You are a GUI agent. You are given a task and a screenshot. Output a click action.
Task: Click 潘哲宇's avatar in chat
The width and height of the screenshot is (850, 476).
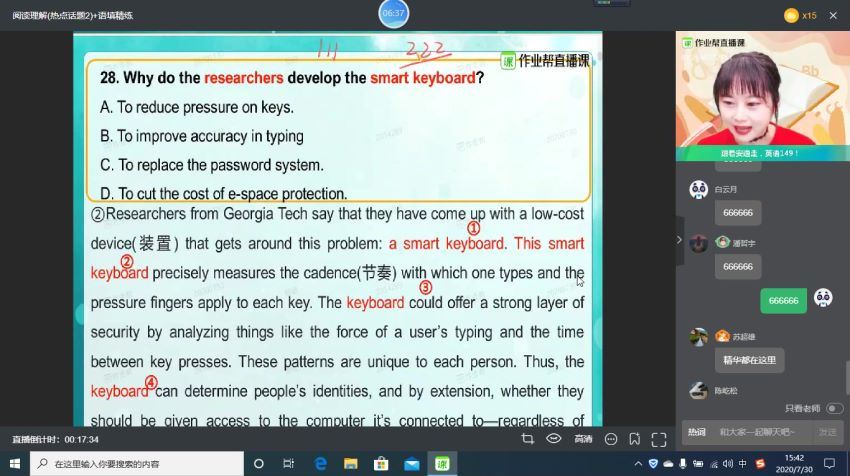[x=698, y=243]
